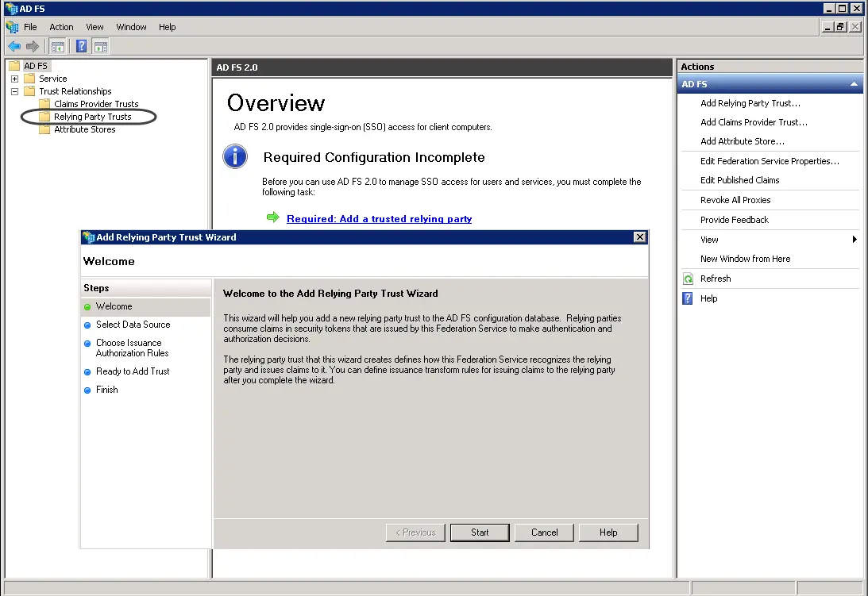Select the Service tree item label
The height and width of the screenshot is (596, 868).
(52, 79)
